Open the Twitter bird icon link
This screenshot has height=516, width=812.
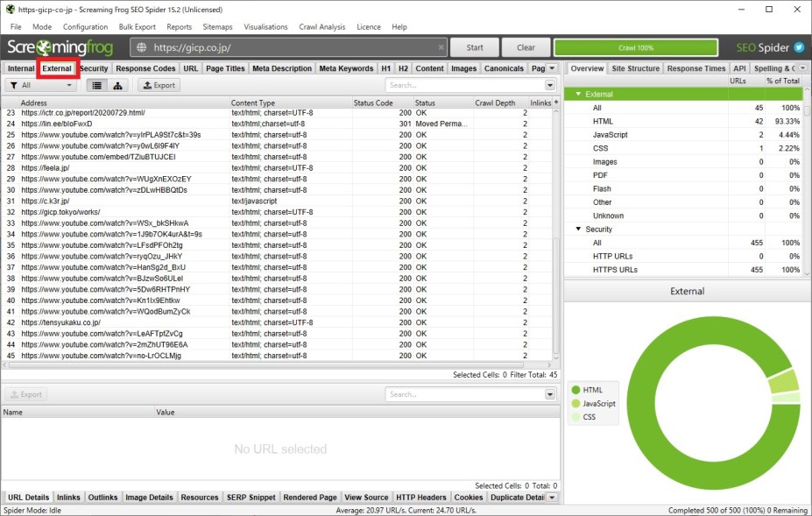click(x=799, y=47)
